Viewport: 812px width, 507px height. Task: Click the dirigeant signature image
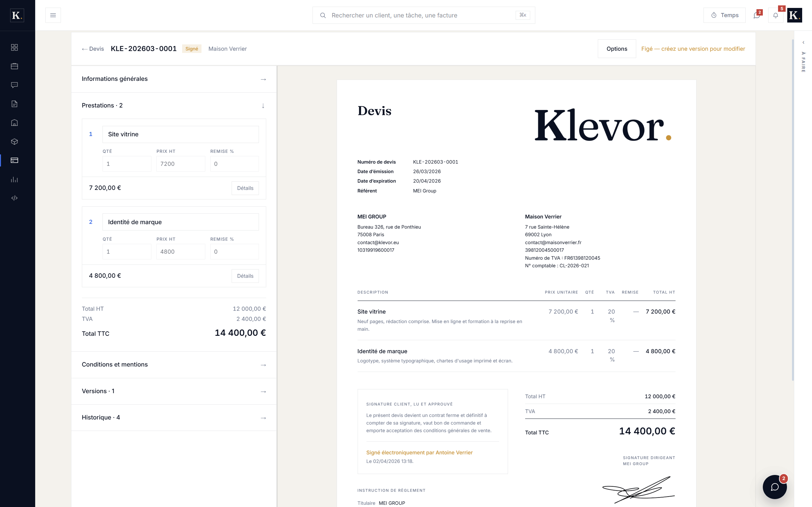pos(638,489)
